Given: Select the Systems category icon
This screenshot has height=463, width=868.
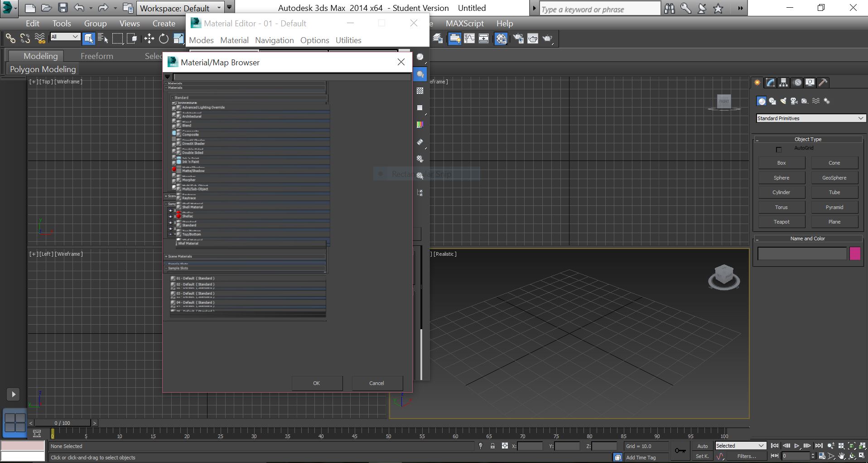Looking at the screenshot, I should pos(827,101).
